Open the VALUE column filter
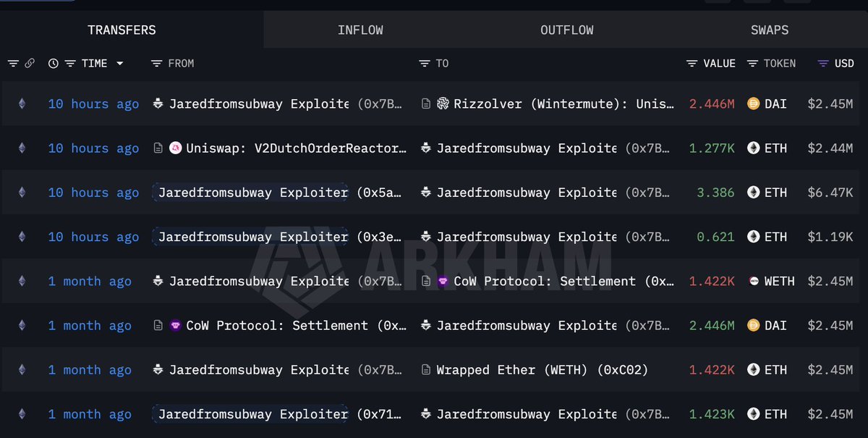This screenshot has width=868, height=438. coord(692,64)
